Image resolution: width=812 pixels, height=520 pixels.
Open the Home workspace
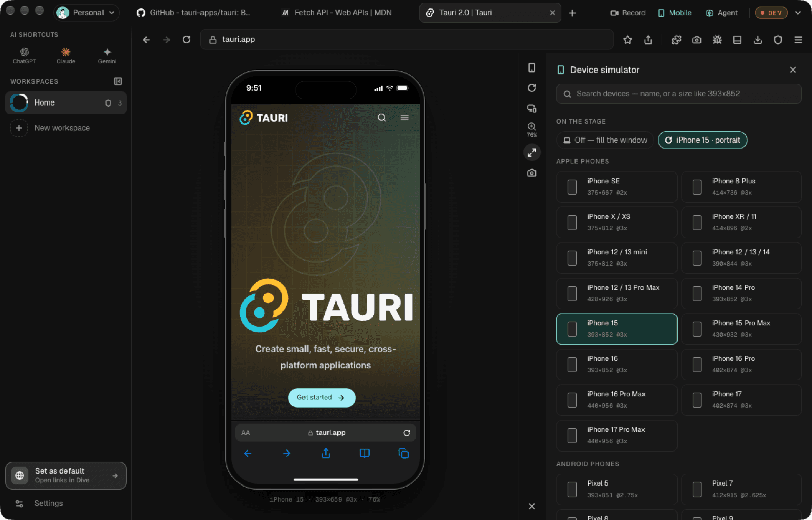click(66, 103)
